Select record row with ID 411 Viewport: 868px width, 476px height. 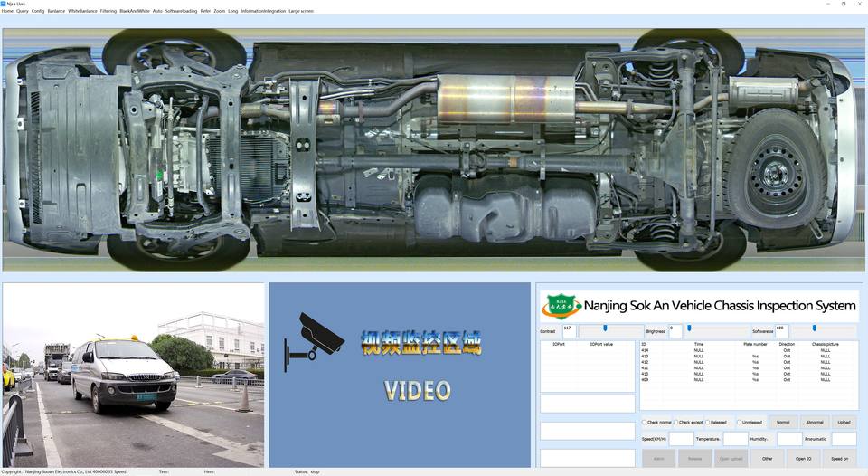[749, 368]
